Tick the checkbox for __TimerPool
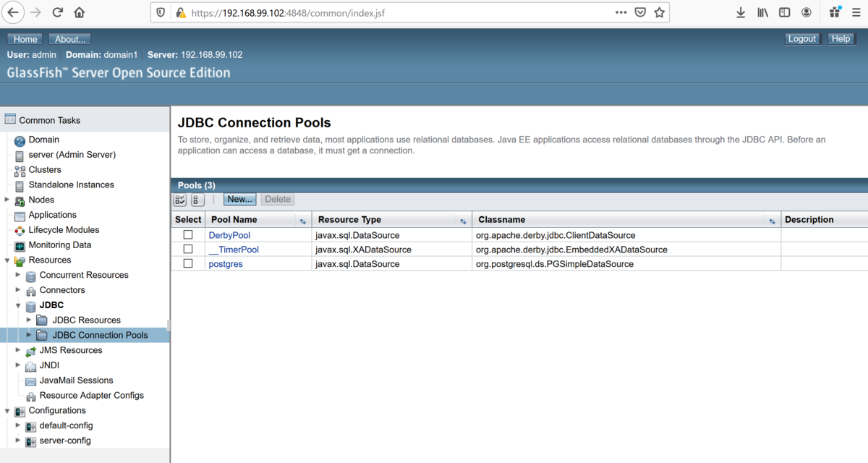 (x=188, y=250)
